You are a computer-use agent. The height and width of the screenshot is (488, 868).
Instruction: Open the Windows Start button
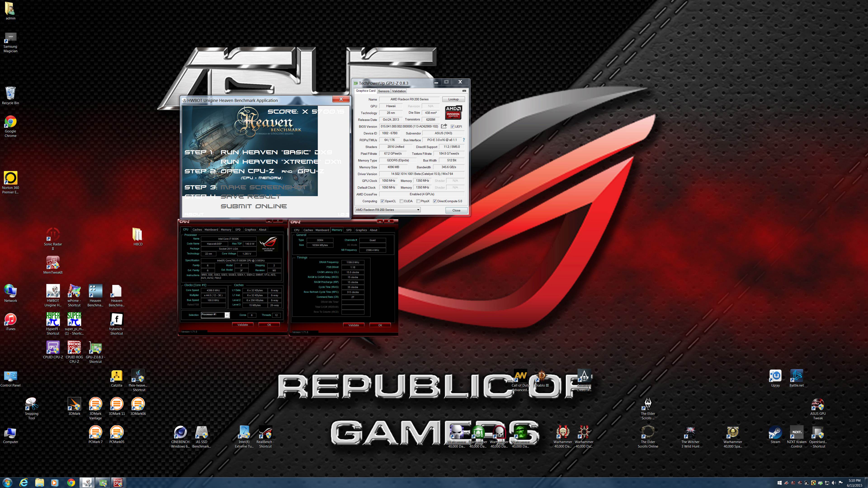[7, 482]
